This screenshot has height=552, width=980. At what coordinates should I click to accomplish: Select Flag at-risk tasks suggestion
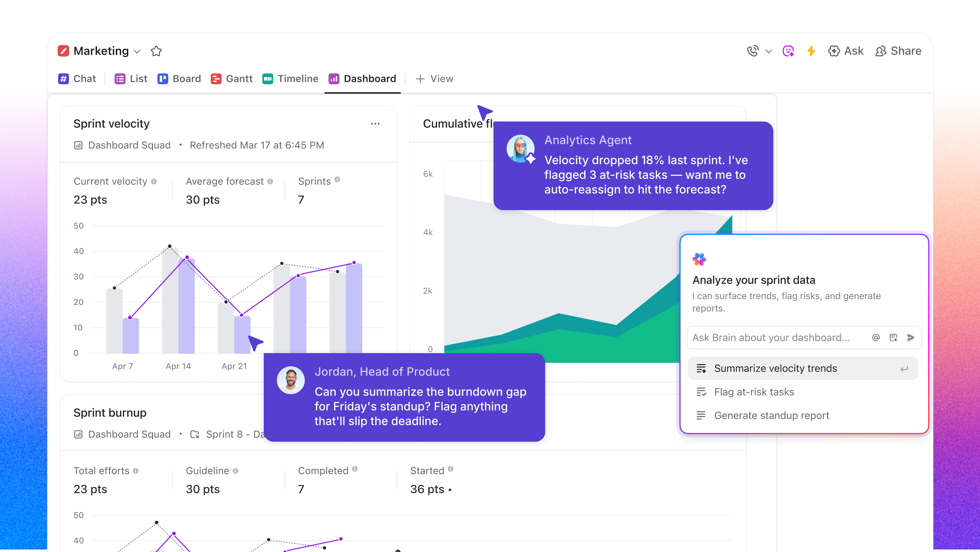click(x=803, y=392)
